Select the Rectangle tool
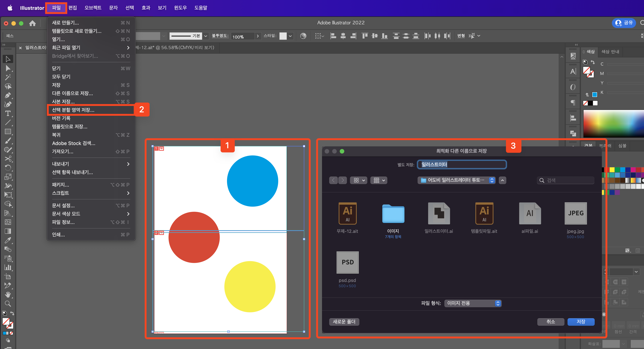The width and height of the screenshot is (644, 349). click(x=8, y=131)
